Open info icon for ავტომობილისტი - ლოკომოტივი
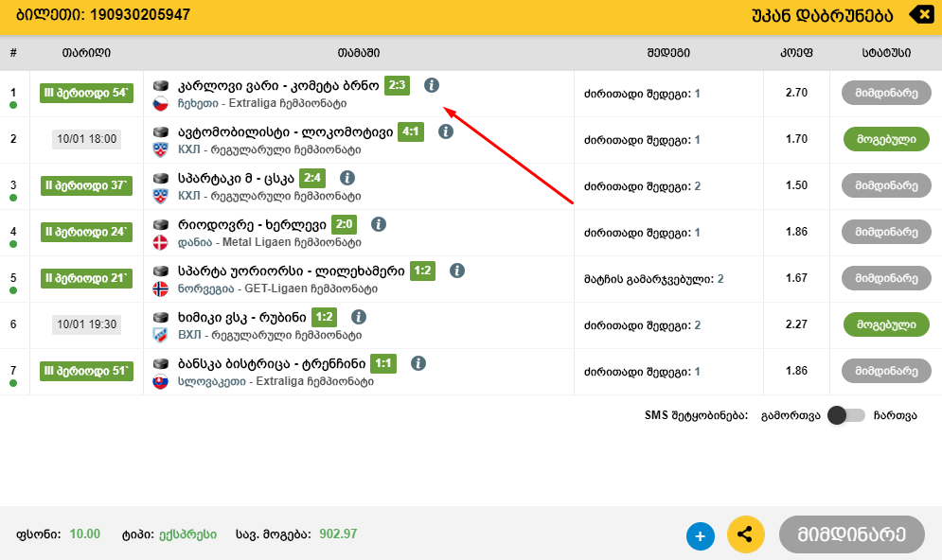942x560 pixels. tap(445, 131)
